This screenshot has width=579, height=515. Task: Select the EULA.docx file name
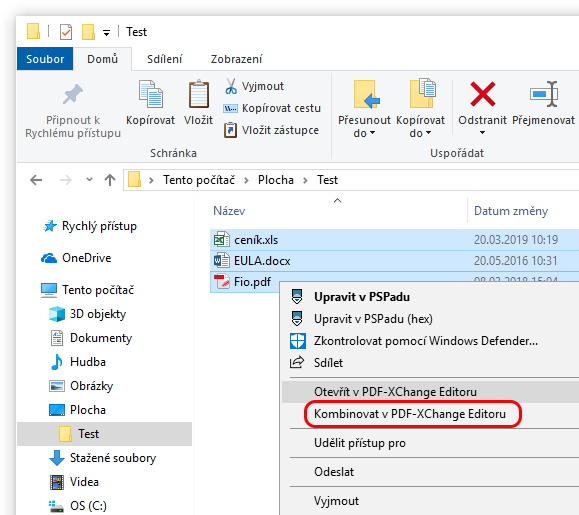tap(262, 261)
